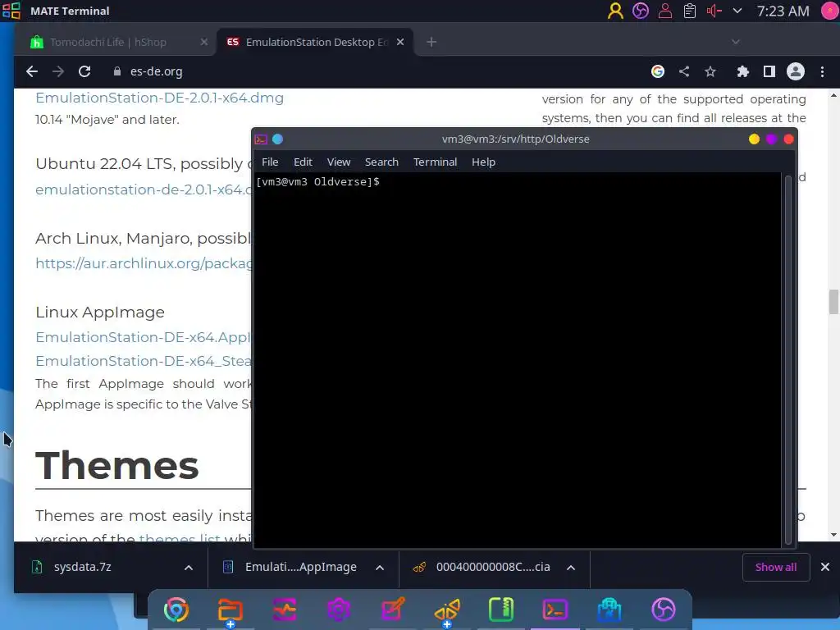Click the browser page scrollbar thumb
This screenshot has width=840, height=630.
tap(833, 302)
